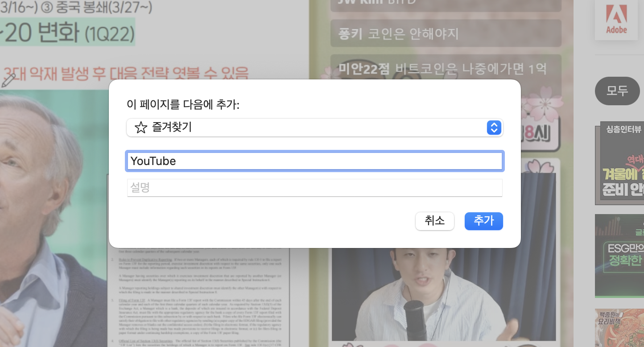644x347 pixels.
Task: Click the Adobe logo ad
Action: click(x=616, y=20)
